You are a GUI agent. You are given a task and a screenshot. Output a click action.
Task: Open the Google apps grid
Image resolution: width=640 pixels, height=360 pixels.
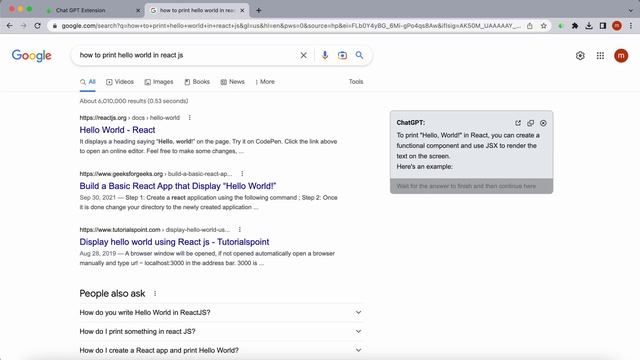[600, 56]
